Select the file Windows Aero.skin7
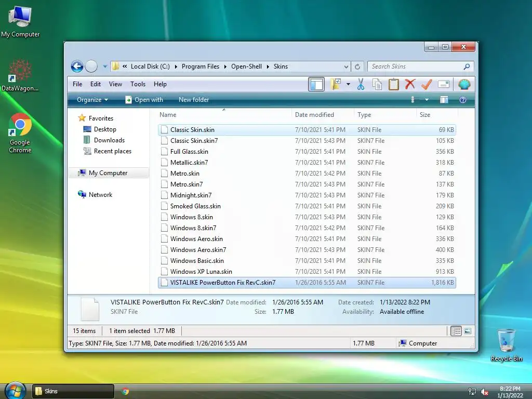 [307, 250]
